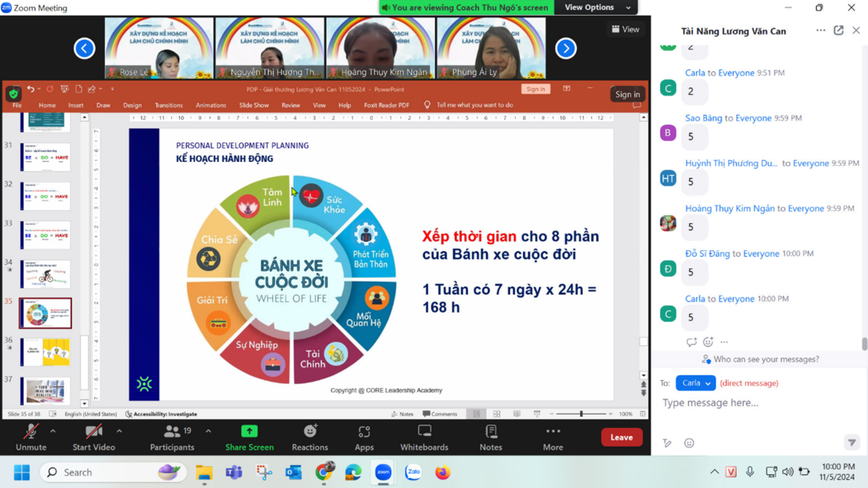
Task: Open the Foxit Reader PDF tab
Action: [x=386, y=105]
